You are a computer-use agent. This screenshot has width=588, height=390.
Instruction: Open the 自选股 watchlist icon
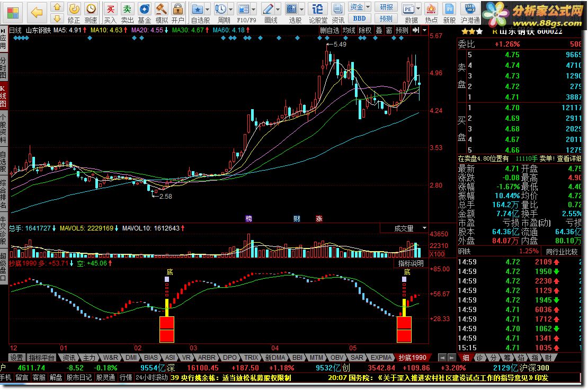click(198, 13)
